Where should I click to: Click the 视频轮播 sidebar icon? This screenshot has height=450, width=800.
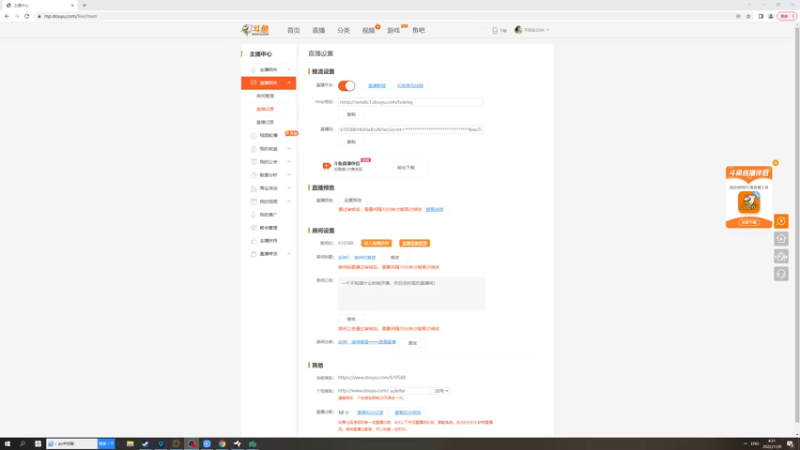tap(254, 136)
